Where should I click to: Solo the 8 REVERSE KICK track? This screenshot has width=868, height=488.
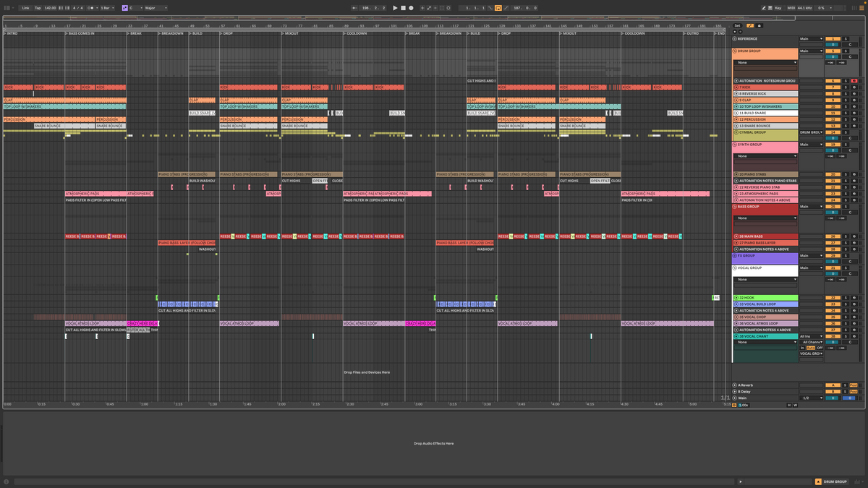(846, 94)
